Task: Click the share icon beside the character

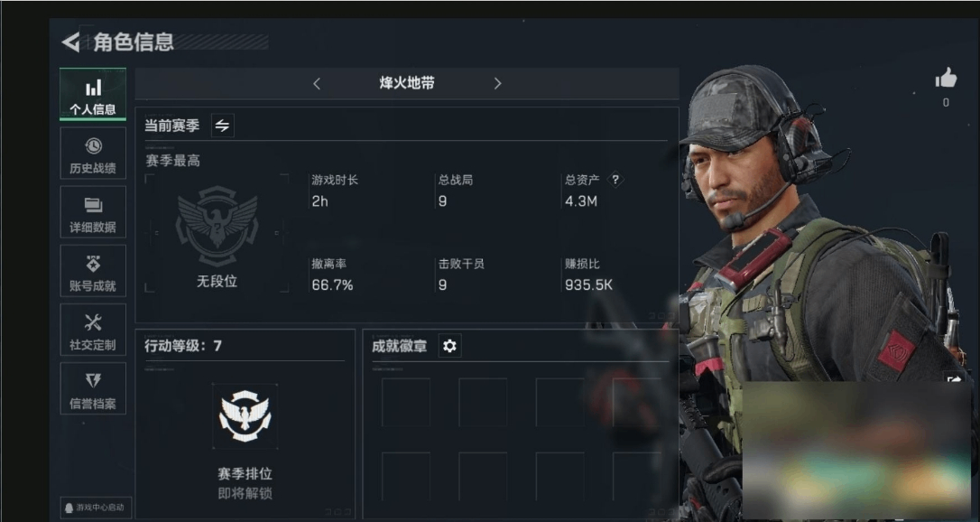Action: coord(954,378)
